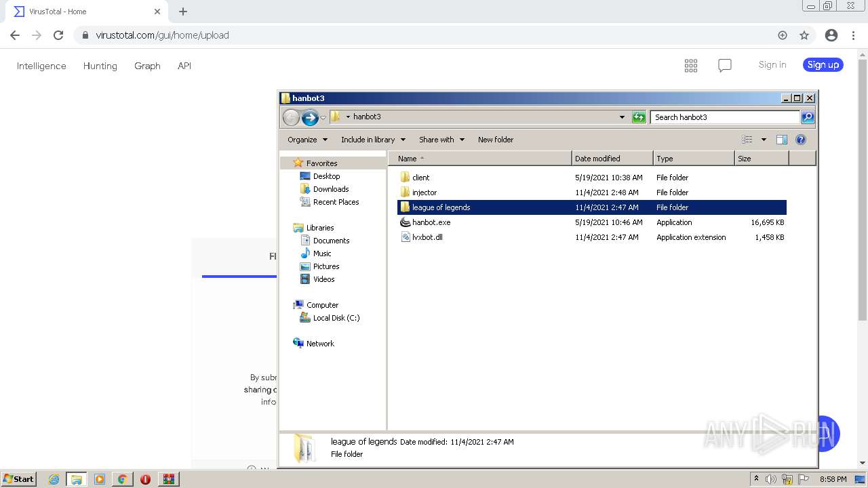Click the search magnifier in hanbot3 window
The width and height of the screenshot is (868, 488).
[808, 117]
